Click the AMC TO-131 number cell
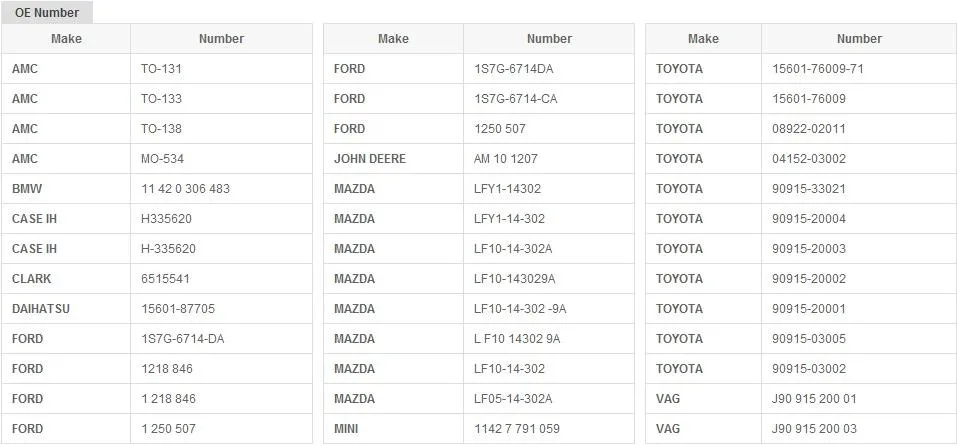The image size is (957, 446). point(221,69)
